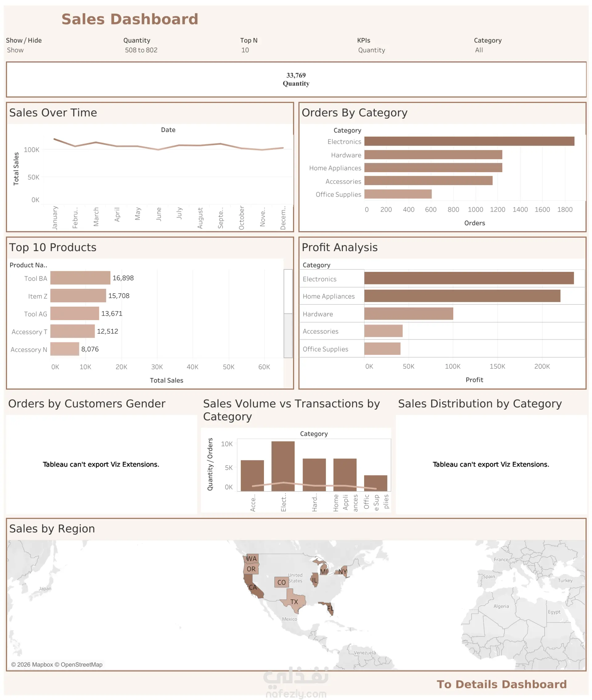
Task: Select the Accessory N sales bar
Action: [65, 349]
